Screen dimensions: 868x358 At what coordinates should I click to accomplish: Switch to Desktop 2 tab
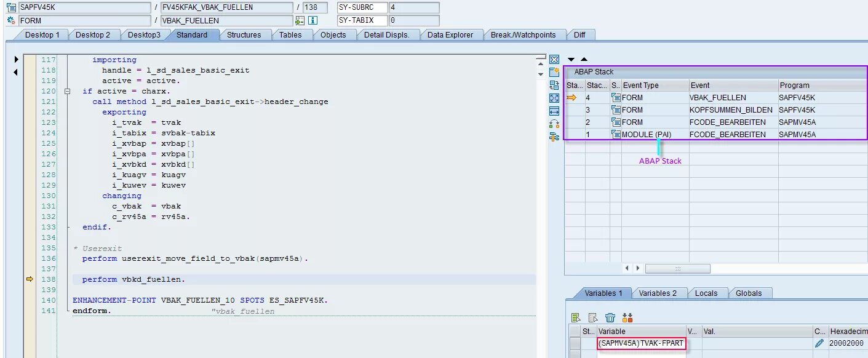click(93, 34)
